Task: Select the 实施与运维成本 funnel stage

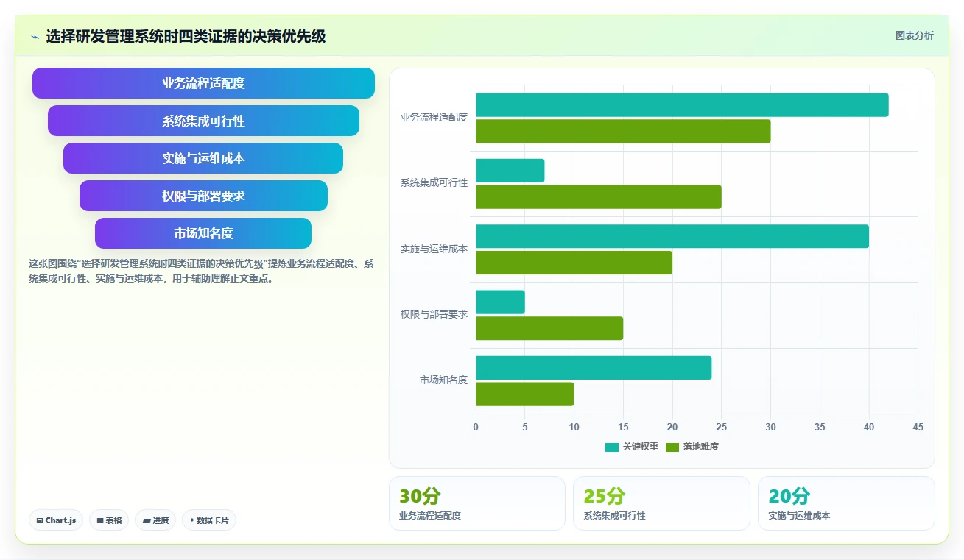Action: pos(203,158)
